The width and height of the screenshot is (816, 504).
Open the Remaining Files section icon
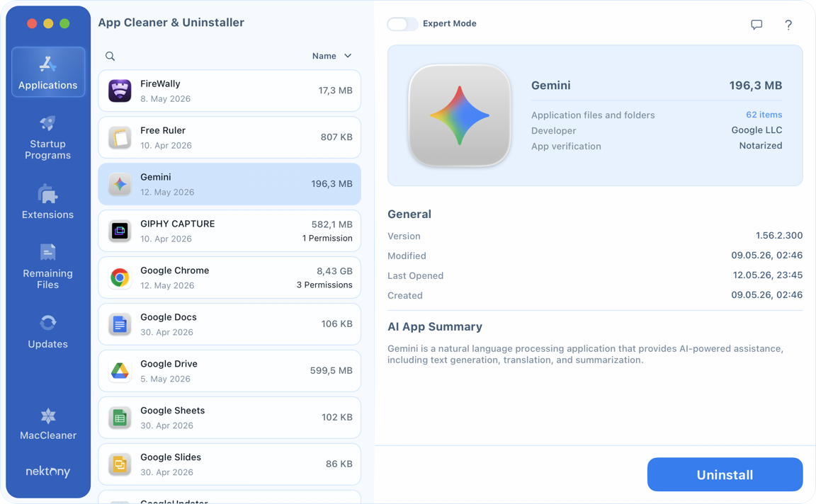47,253
